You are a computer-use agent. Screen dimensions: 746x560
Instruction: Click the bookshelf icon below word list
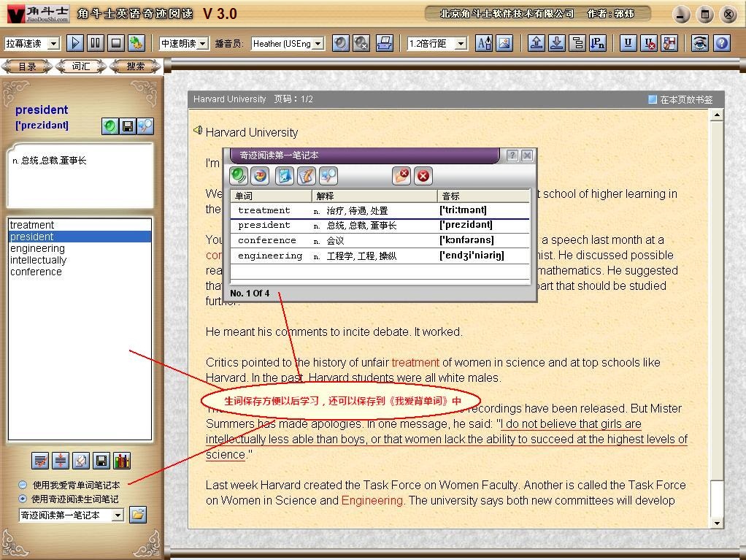[x=122, y=461]
